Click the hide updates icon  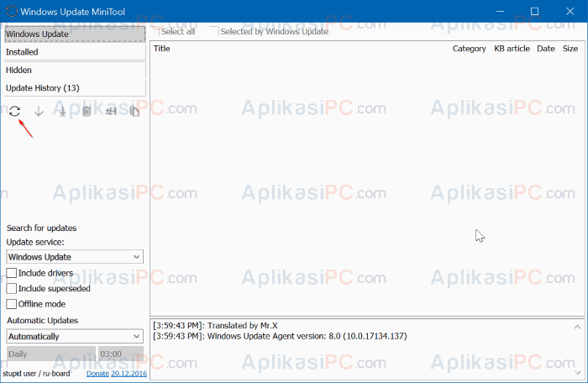click(111, 111)
